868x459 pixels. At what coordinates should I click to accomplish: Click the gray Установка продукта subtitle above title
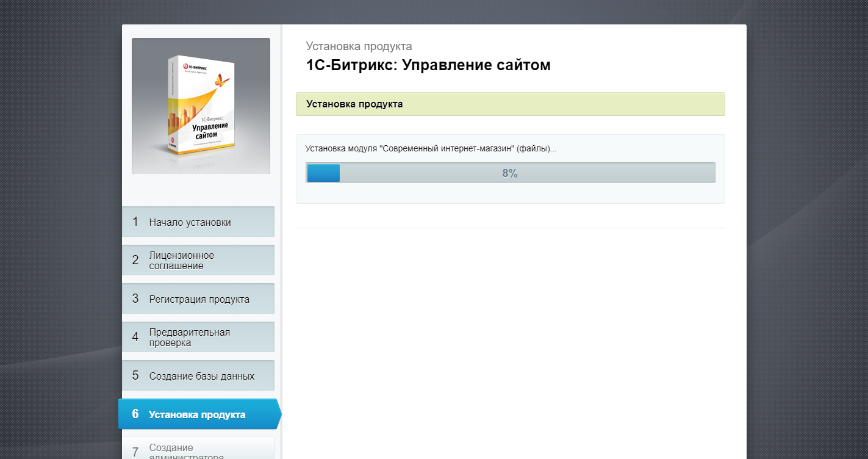359,46
